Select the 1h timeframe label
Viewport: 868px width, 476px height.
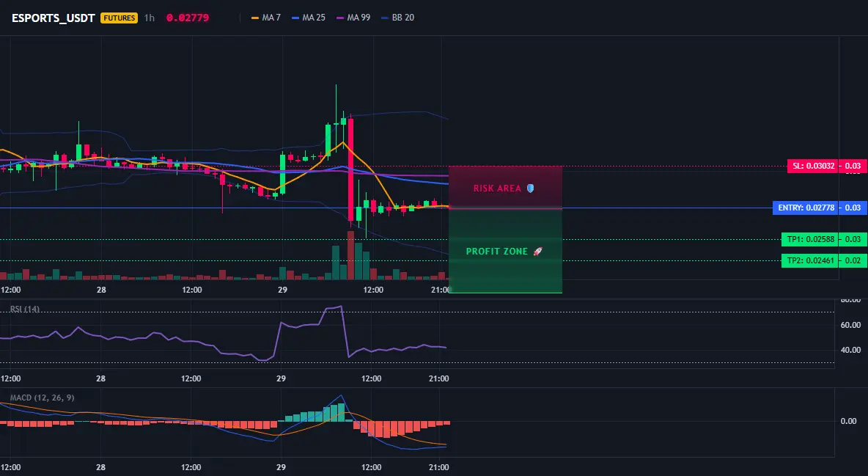tap(150, 18)
